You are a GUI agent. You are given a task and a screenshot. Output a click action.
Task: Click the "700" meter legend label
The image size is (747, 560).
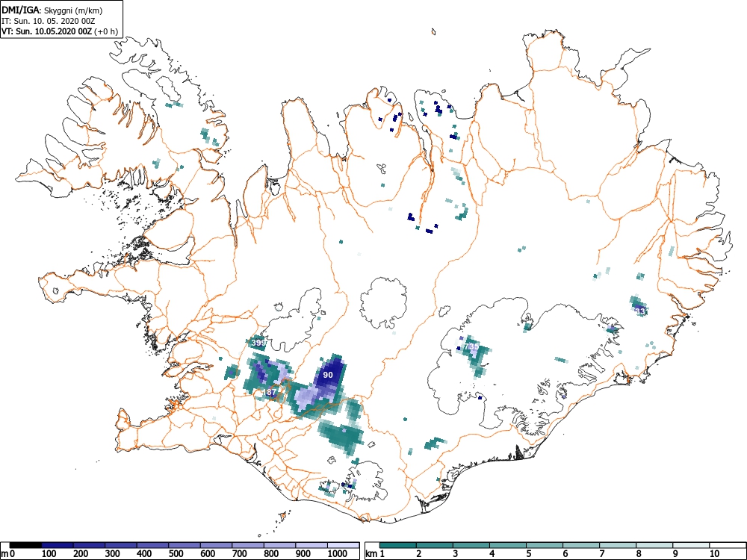point(240,554)
